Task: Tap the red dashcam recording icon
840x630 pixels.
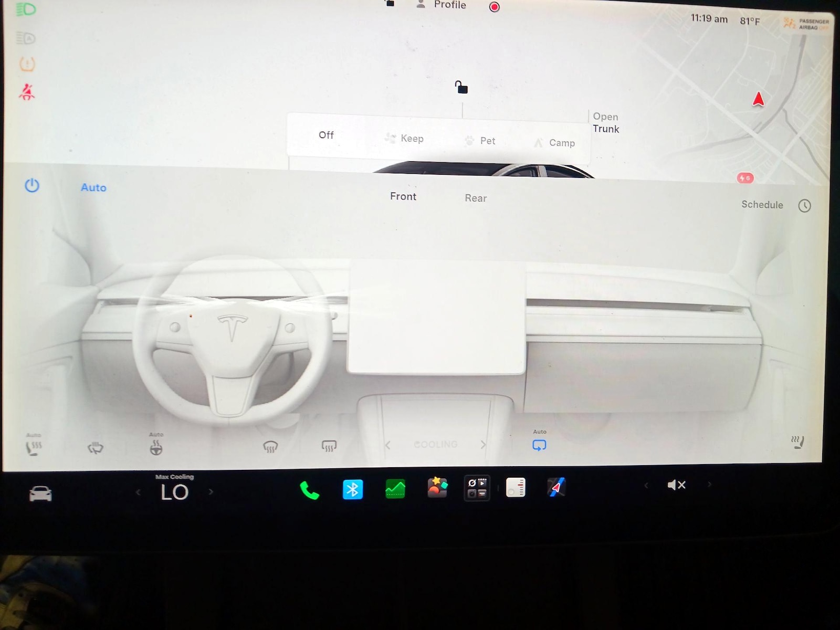Action: tap(494, 7)
